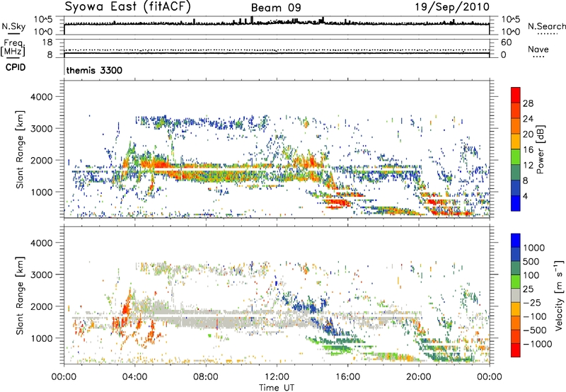Click the '28' tick on the power colorbar
This screenshot has width=566, height=392.
point(528,103)
